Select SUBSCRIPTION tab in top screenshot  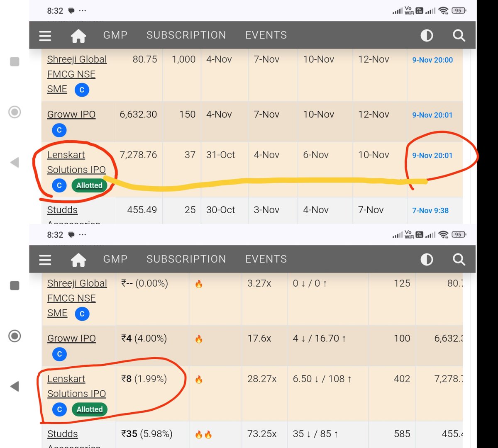pos(186,35)
